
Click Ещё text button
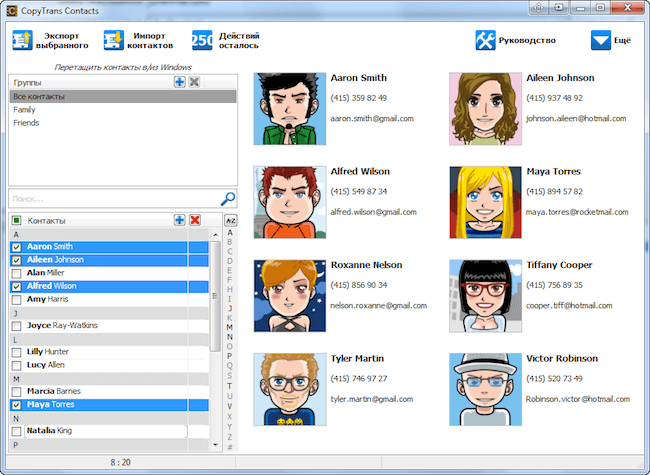click(x=622, y=40)
